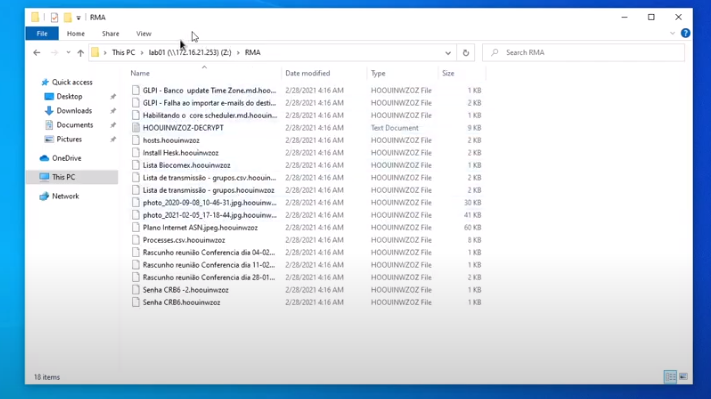Screen dimensions: 711x399
Task: Select Lista Biocomex.hoouinwzoz file
Action: [186, 165]
